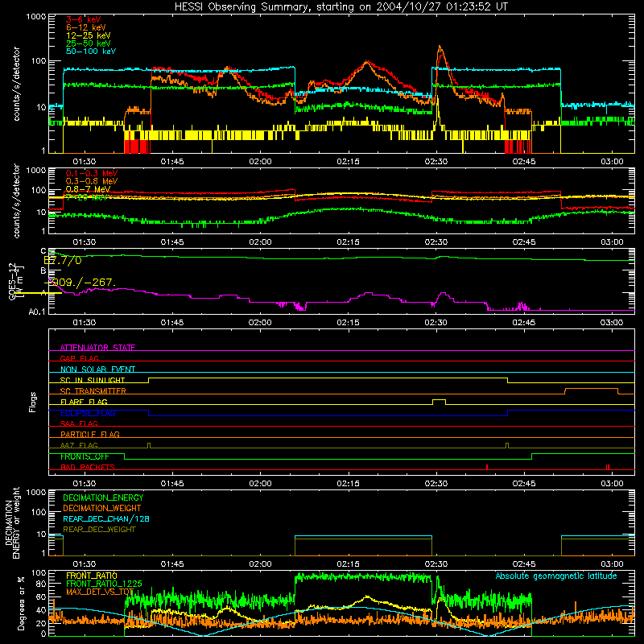Select the orange 0.3-0.8 MeV legend label
The height and width of the screenshot is (644, 644).
pyautogui.click(x=92, y=181)
